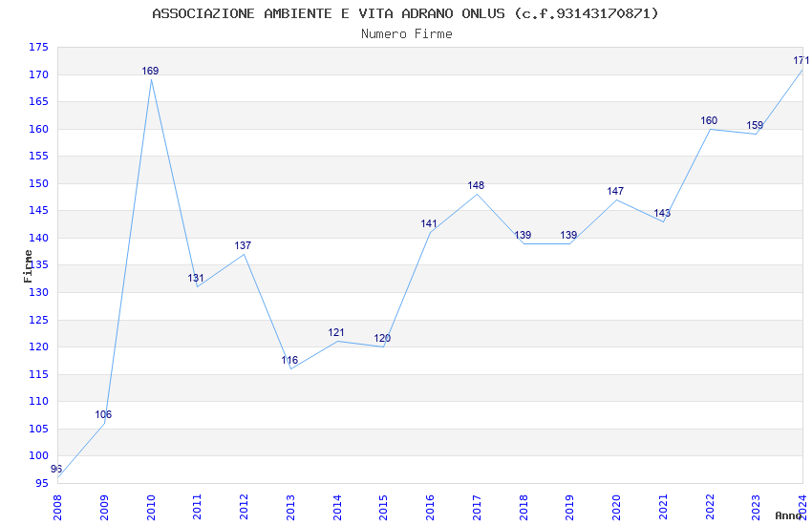Select the data label 148
The height and width of the screenshot is (525, 812).
(x=476, y=185)
